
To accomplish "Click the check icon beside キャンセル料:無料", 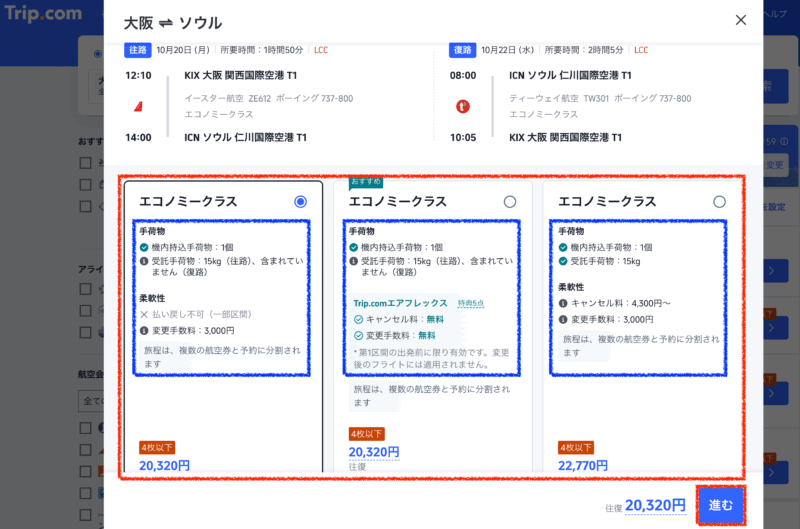I will click(358, 319).
